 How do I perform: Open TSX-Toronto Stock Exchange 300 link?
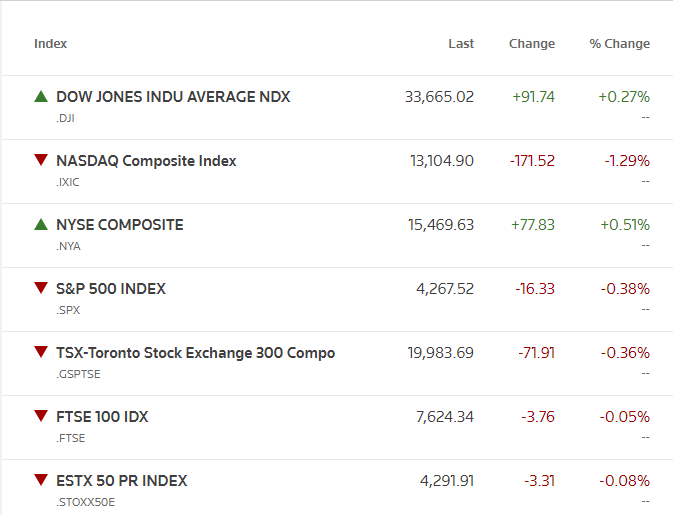196,353
